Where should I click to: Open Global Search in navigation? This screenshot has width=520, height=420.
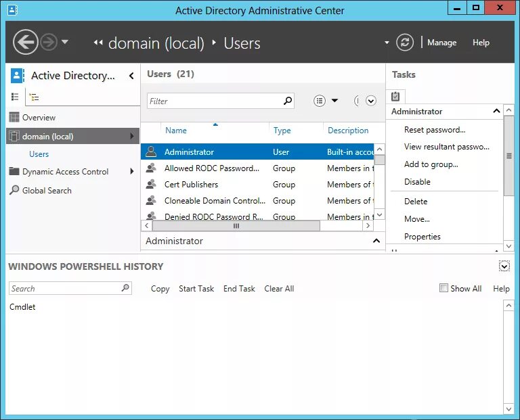click(47, 191)
